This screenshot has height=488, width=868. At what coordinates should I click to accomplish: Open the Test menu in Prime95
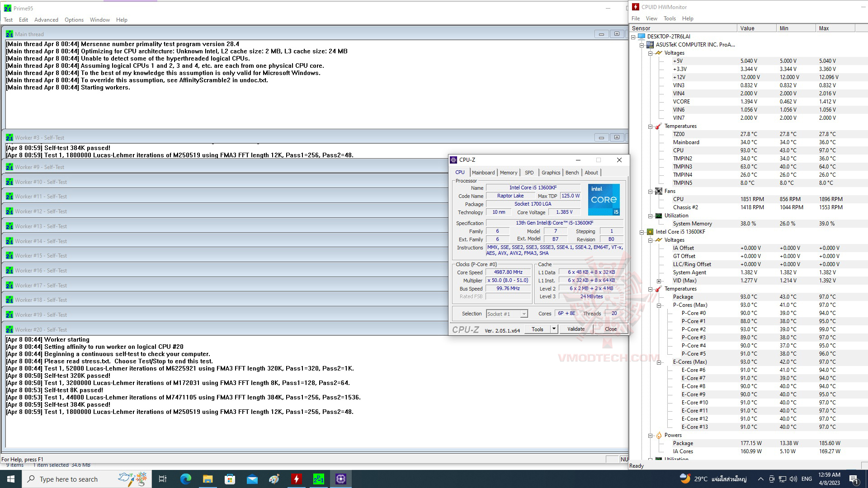point(8,20)
